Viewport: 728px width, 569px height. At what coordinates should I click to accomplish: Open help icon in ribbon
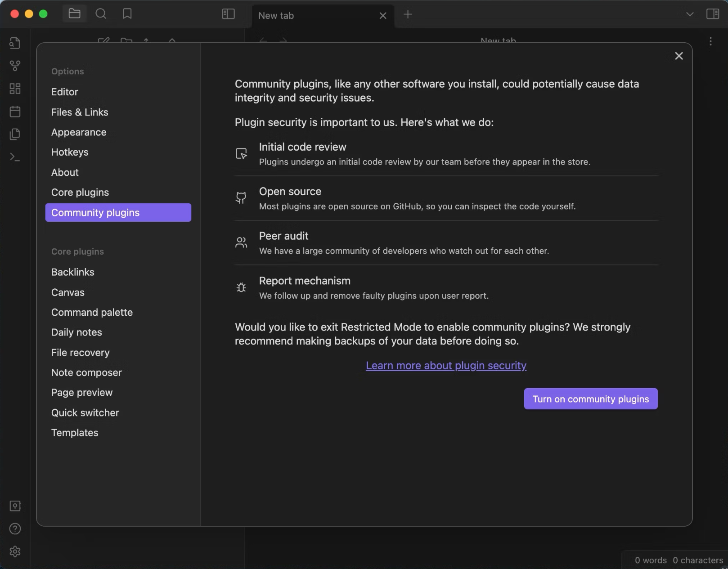tap(15, 529)
